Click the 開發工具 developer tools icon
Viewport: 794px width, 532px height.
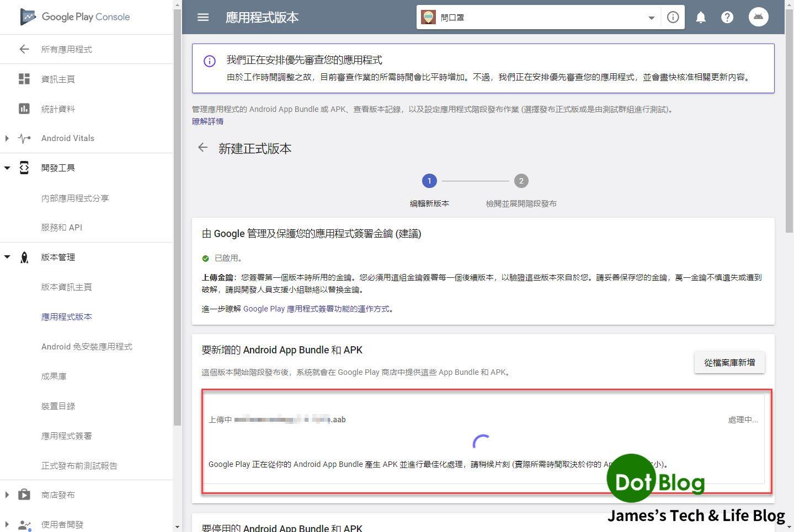[24, 168]
